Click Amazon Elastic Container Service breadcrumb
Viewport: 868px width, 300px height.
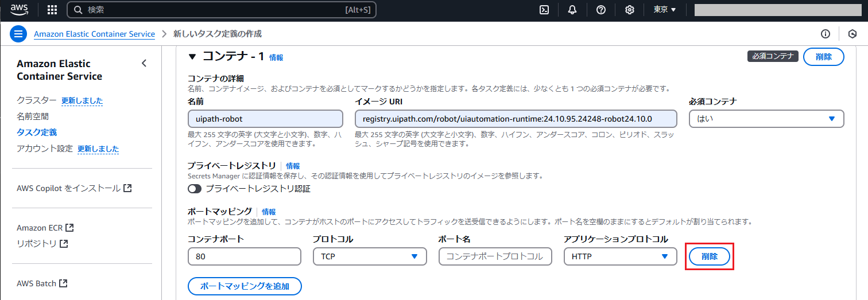coord(94,34)
